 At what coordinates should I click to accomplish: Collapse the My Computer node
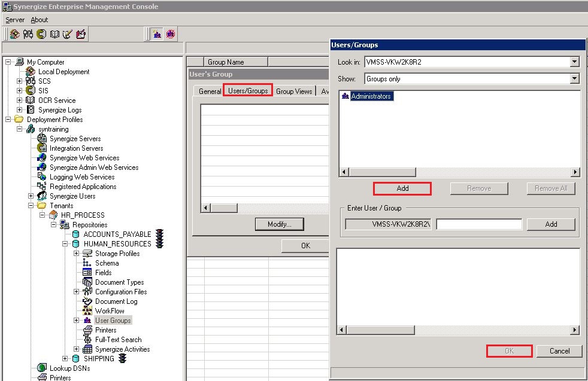[8, 62]
